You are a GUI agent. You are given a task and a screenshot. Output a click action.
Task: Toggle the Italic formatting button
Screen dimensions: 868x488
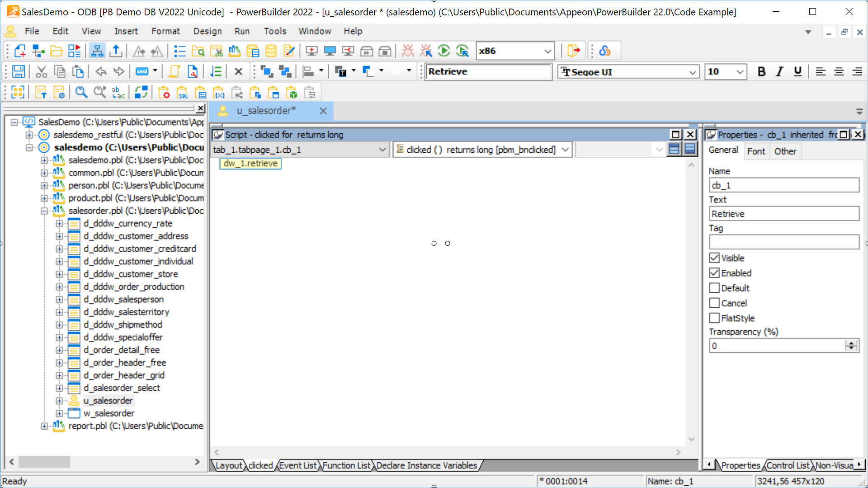(x=779, y=71)
